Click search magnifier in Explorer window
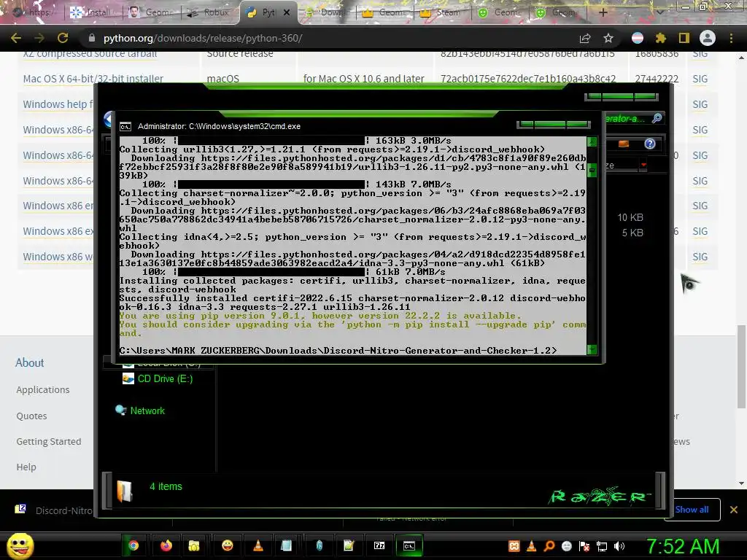The height and width of the screenshot is (560, 747). tap(657, 118)
